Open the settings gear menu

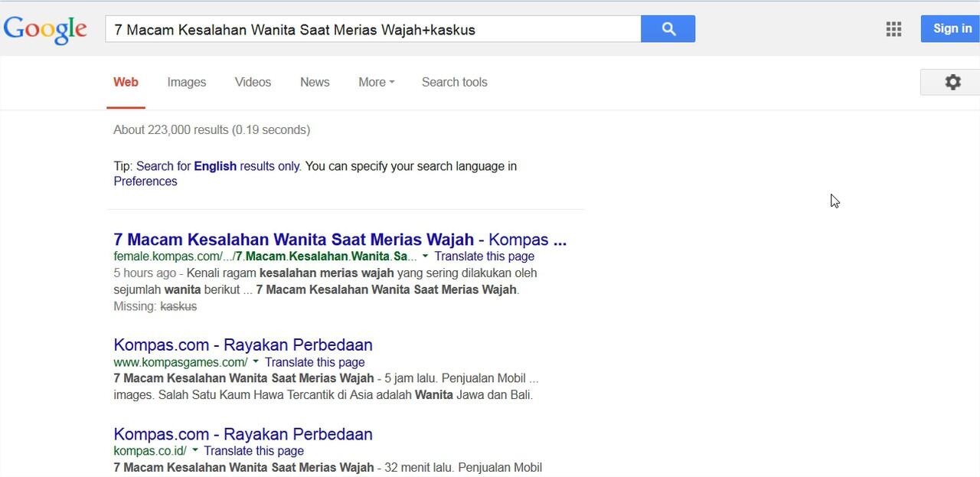click(x=952, y=82)
